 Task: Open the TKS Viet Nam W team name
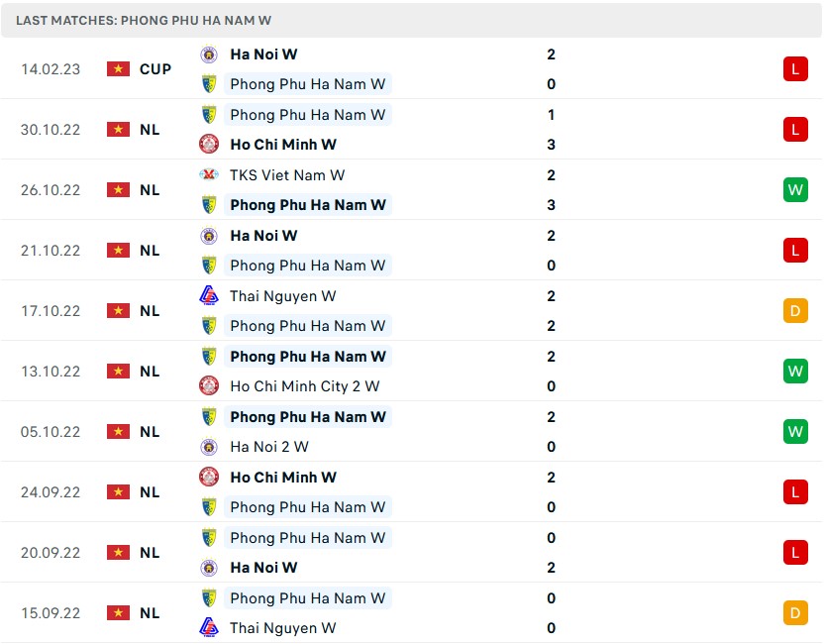[x=287, y=175]
